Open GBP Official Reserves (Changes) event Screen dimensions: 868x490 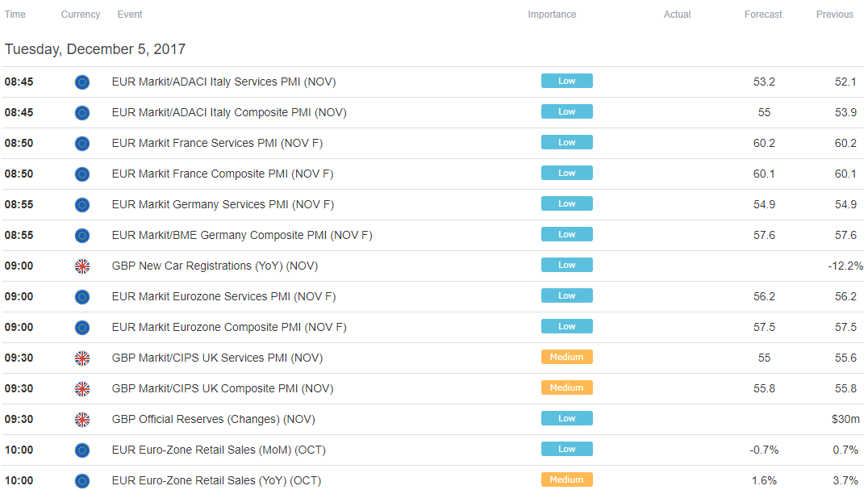point(213,419)
